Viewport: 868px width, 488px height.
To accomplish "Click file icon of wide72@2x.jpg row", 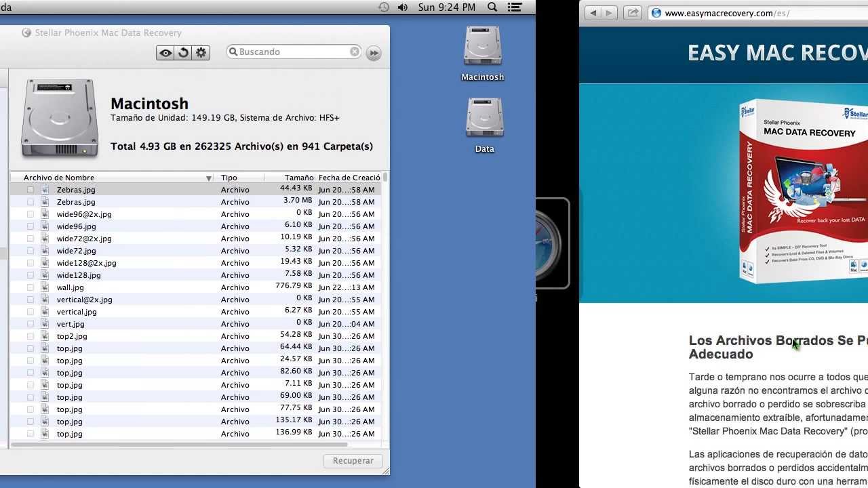I will tap(45, 239).
